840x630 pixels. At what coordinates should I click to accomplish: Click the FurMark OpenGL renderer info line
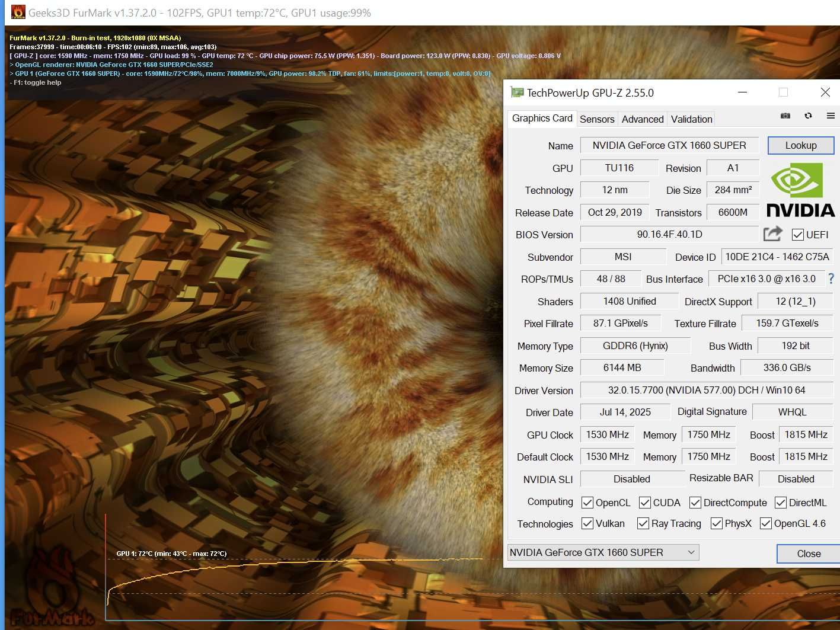point(112,65)
